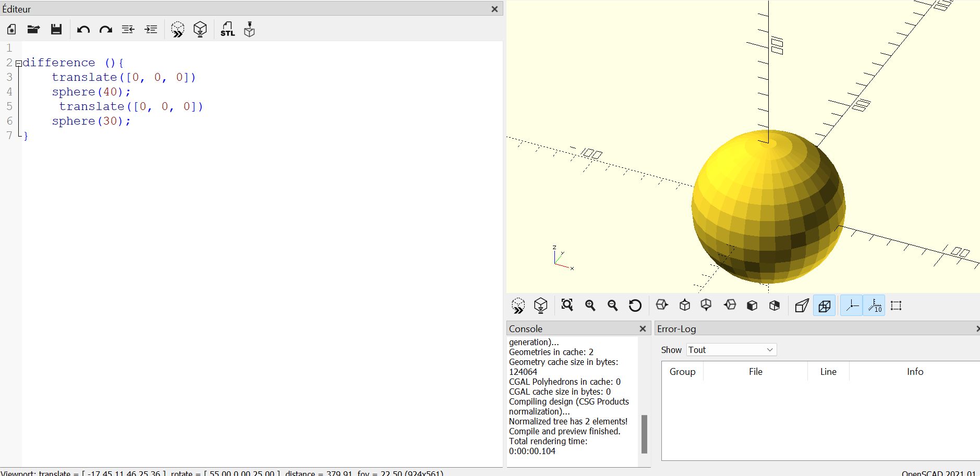Click the yellow sphere in the 3D viewport
The image size is (980, 476).
point(768,206)
